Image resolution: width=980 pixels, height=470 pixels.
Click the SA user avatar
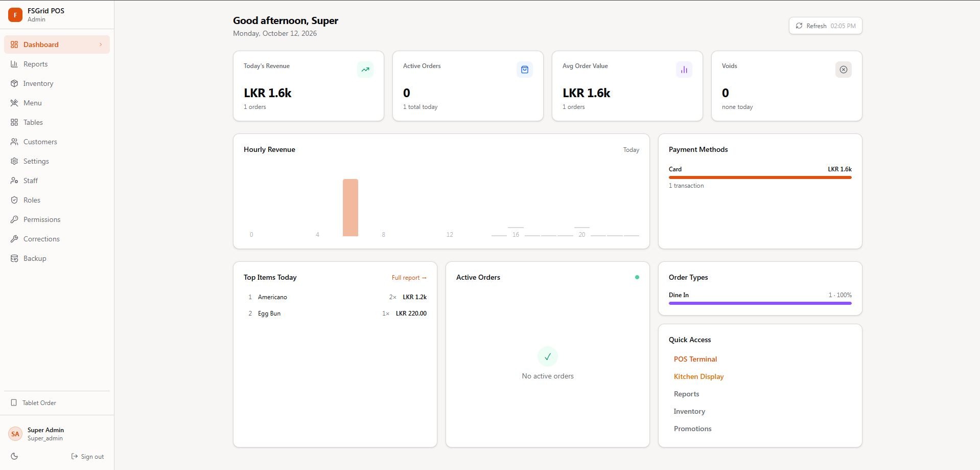tap(15, 434)
